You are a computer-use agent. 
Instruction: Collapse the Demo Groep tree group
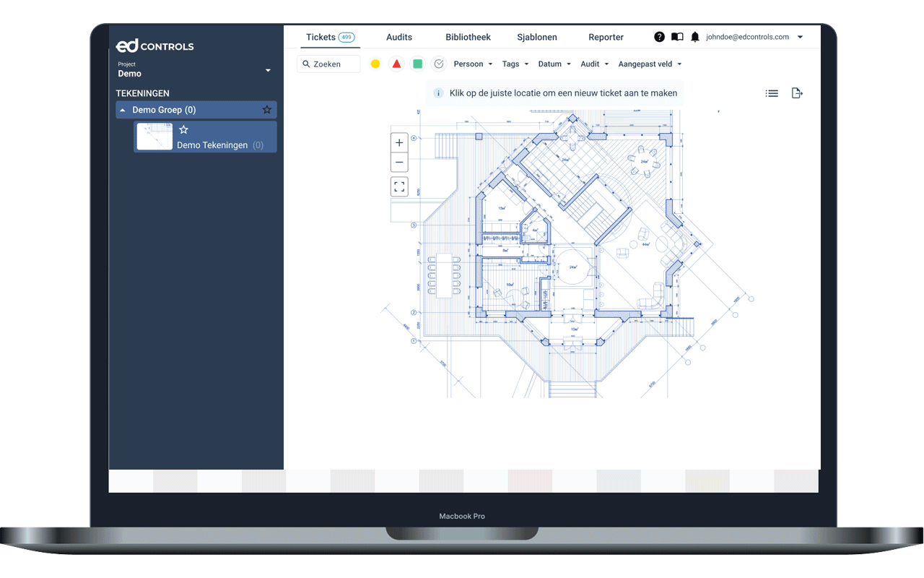pos(123,110)
